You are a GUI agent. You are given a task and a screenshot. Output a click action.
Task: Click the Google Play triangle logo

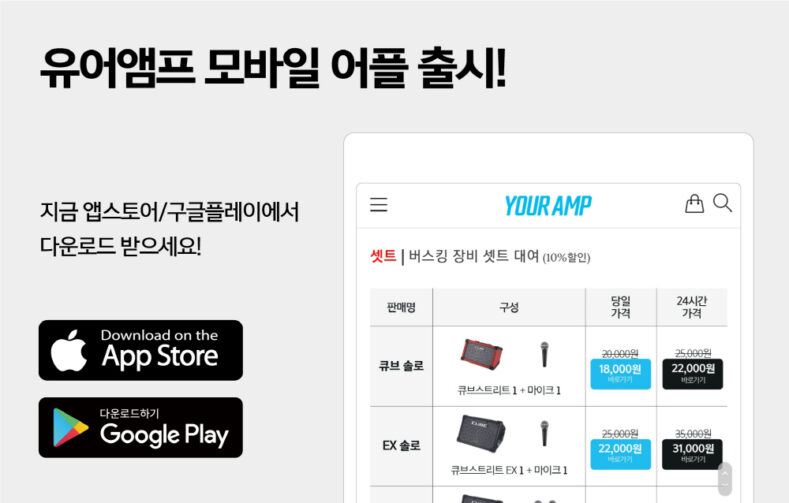click(70, 428)
